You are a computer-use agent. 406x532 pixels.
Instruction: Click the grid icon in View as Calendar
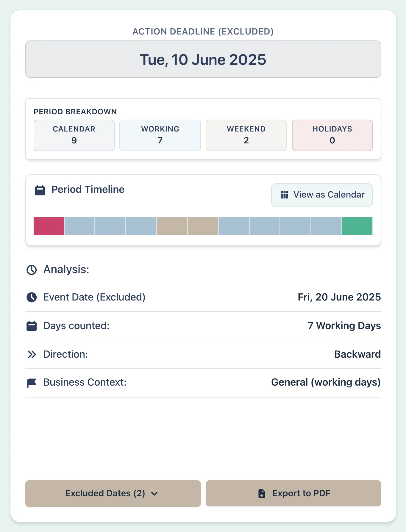pyautogui.click(x=285, y=195)
